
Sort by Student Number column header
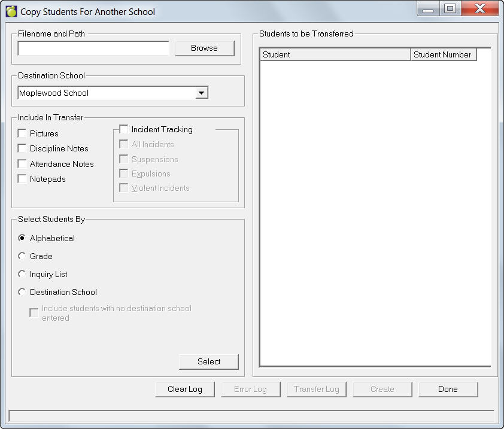[x=443, y=55]
